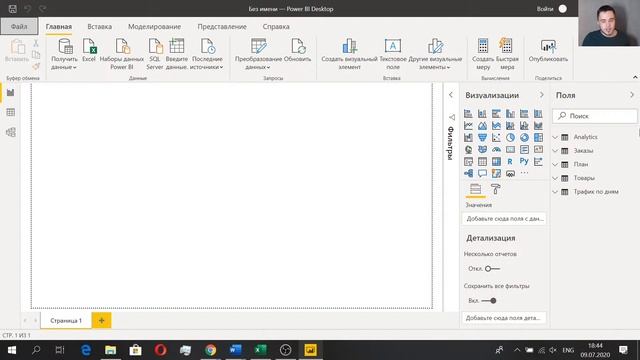Expand the План table fields
Screen dimensions: 640x360
(555, 164)
